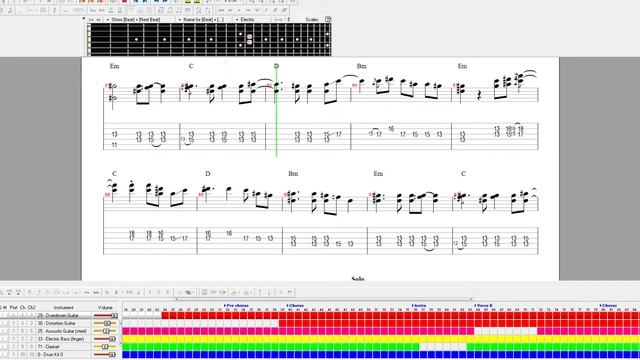Click the first red bar of Overdriven Guitar
This screenshot has height=360, width=640.
166,316
